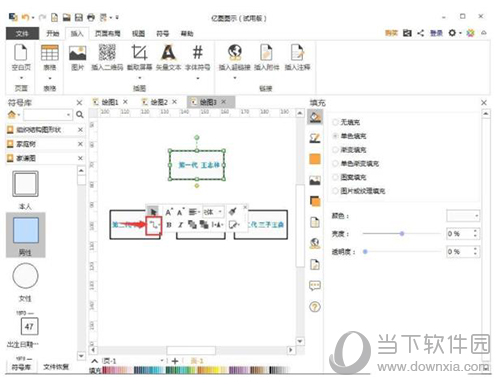This screenshot has width=500, height=385.
Task: Insert a note (插入注释)
Action: 297,57
